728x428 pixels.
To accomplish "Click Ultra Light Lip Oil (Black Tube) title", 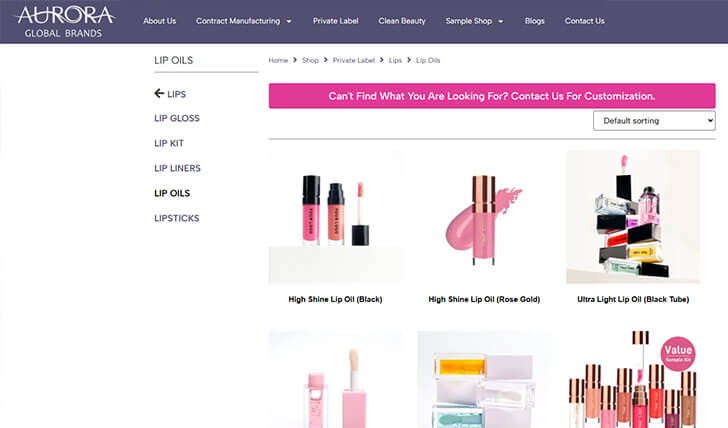I will [632, 299].
